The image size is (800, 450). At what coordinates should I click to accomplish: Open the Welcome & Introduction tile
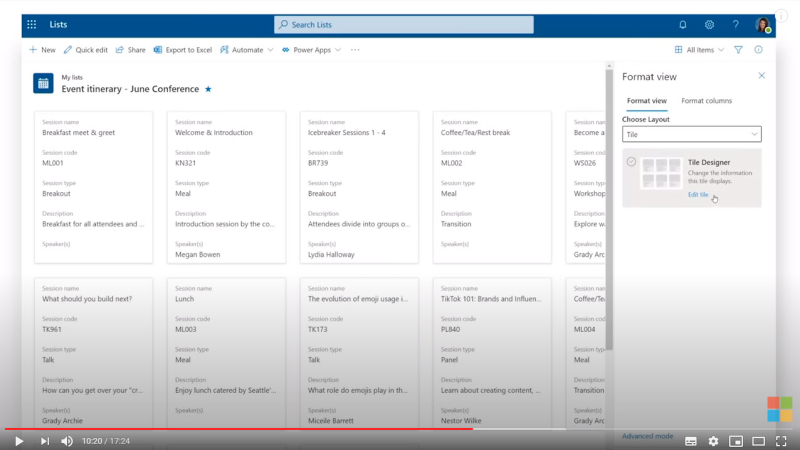pos(227,187)
